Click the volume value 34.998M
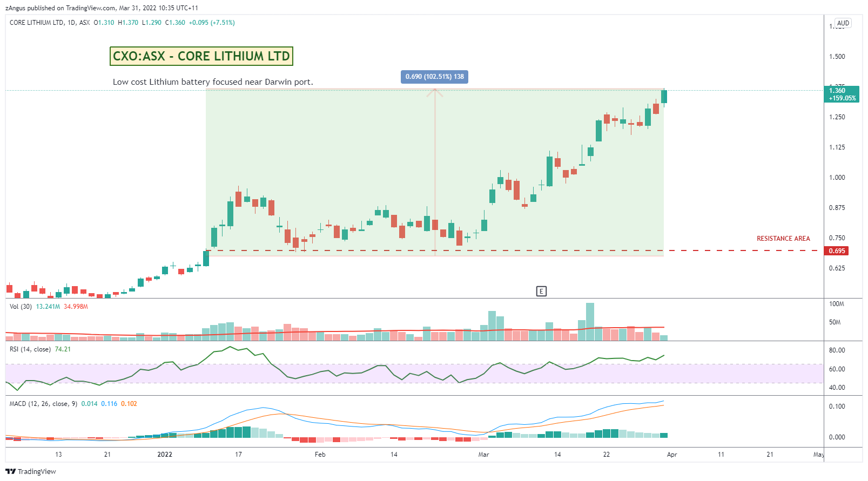868x481 pixels. tap(76, 307)
